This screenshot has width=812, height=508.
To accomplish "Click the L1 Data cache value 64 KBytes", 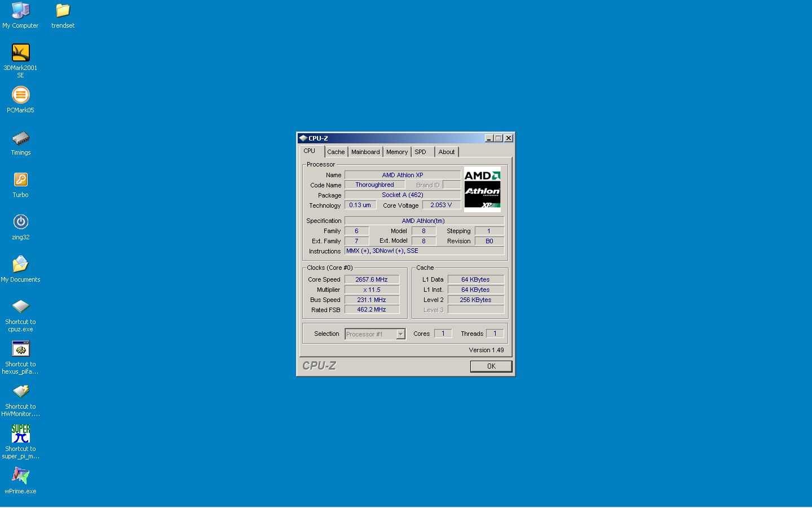I will (475, 279).
